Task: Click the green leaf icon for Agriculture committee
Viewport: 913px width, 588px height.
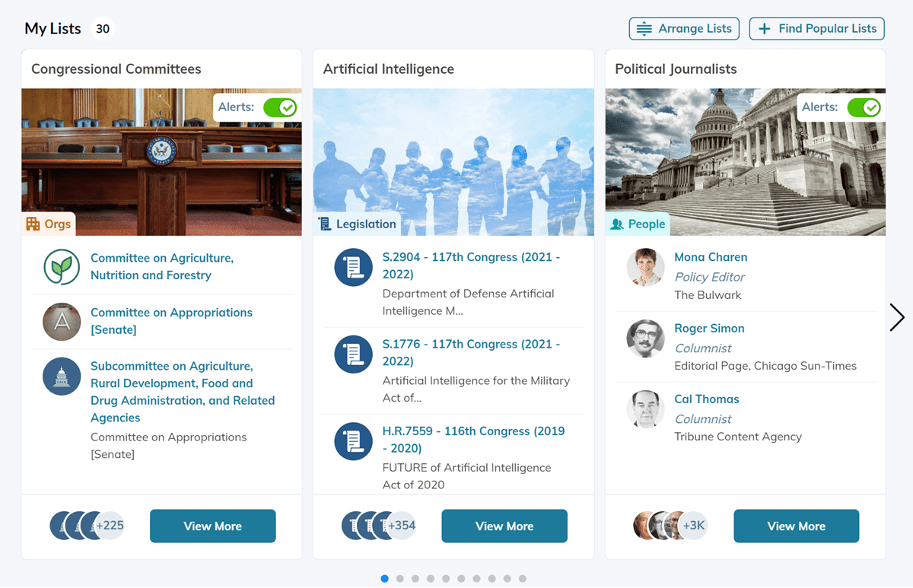Action: pyautogui.click(x=62, y=267)
